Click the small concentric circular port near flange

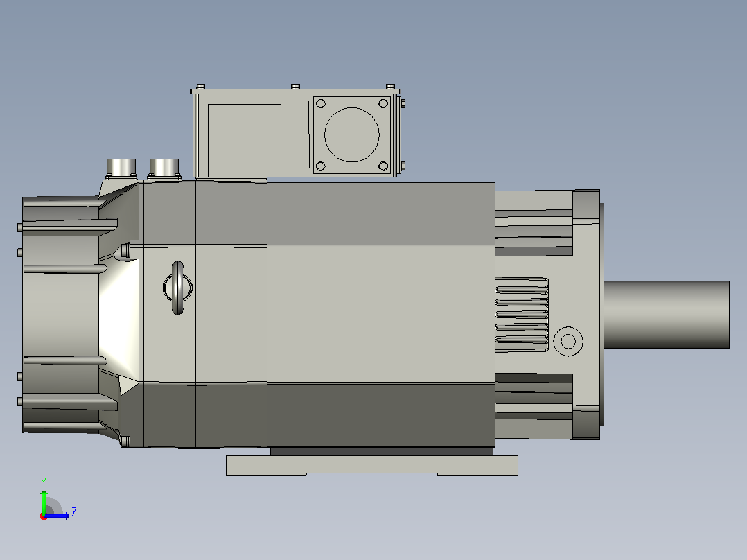[568, 341]
